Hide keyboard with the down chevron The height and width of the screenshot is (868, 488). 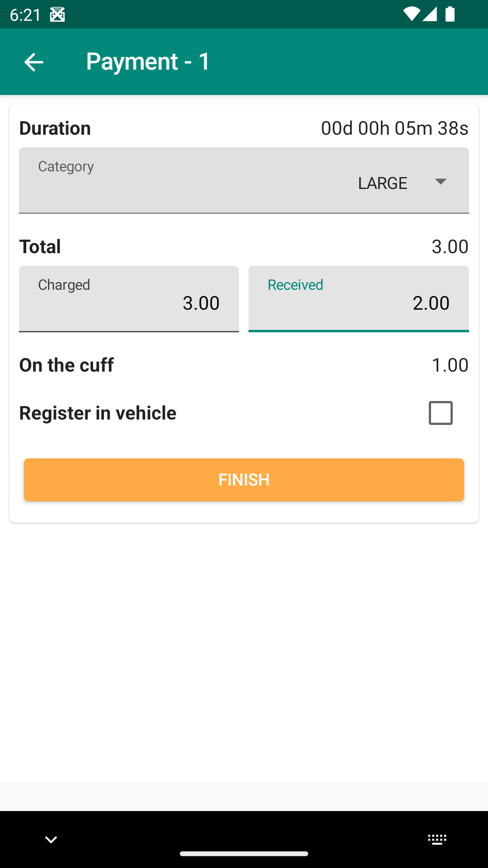pyautogui.click(x=51, y=840)
